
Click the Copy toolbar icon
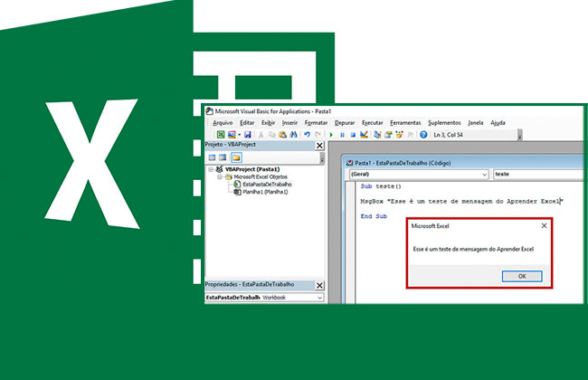pyautogui.click(x=272, y=134)
